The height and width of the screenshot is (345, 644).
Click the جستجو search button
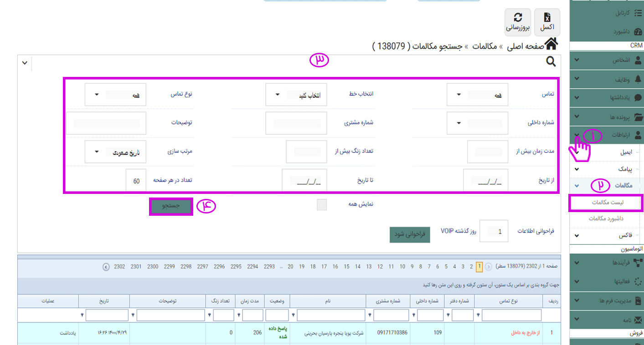[171, 206]
